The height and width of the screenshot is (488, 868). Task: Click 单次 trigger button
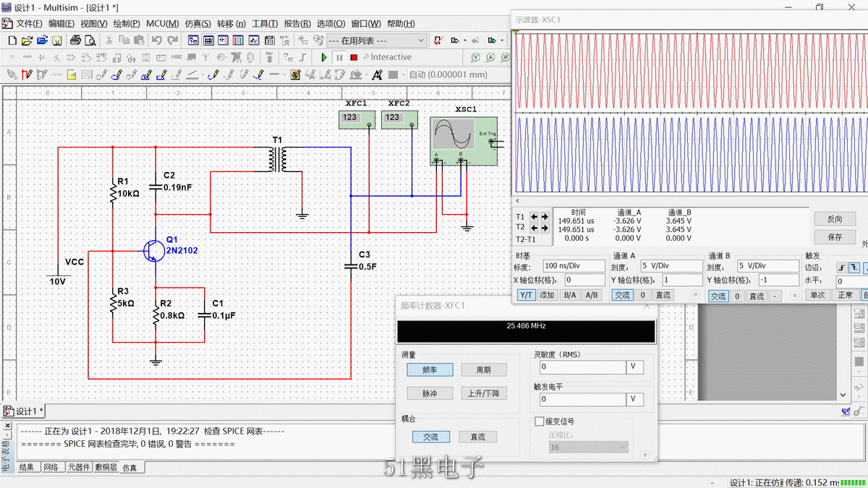click(817, 295)
